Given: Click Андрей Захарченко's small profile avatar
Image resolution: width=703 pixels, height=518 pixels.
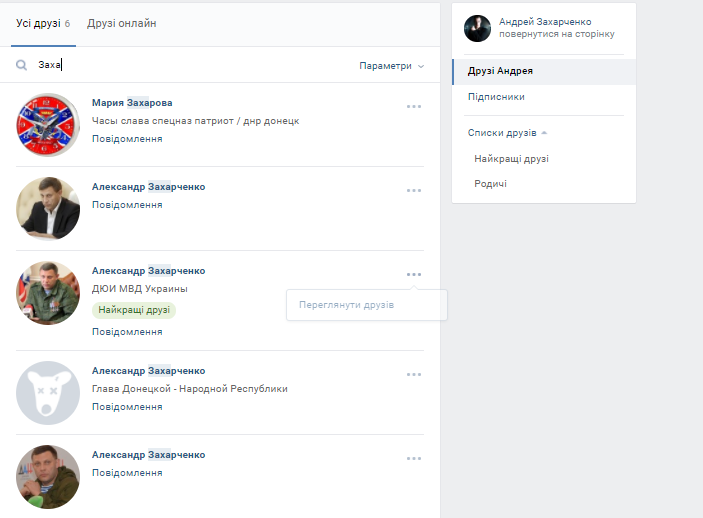Looking at the screenshot, I should coord(477,28).
